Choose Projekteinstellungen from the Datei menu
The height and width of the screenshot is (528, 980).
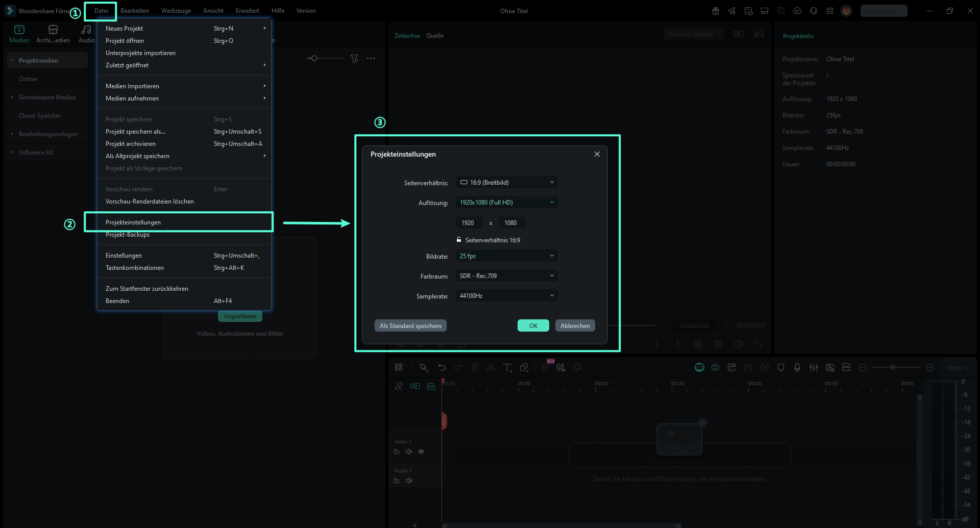(x=133, y=222)
